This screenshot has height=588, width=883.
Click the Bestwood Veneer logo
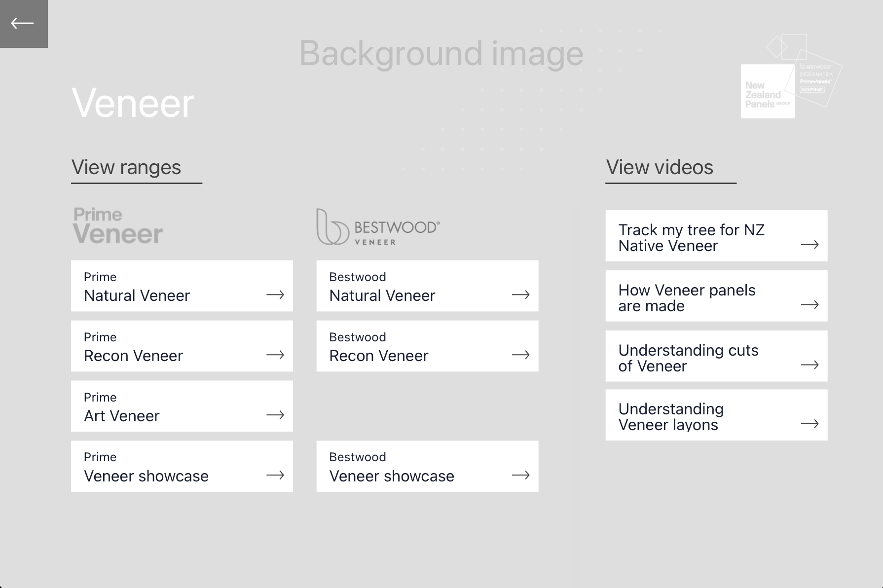[x=378, y=227]
